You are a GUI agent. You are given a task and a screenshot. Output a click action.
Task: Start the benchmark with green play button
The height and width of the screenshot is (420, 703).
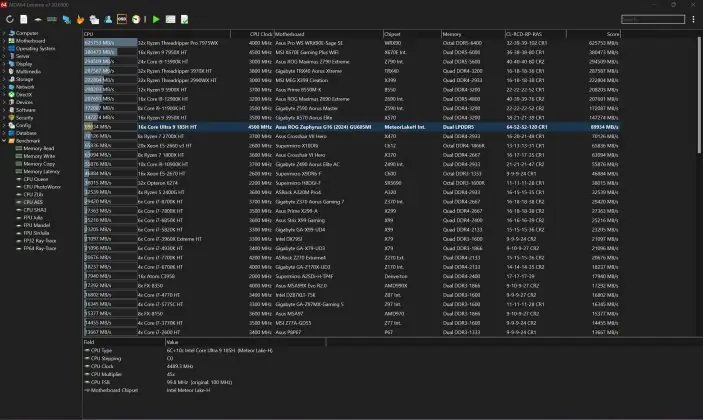click(156, 19)
